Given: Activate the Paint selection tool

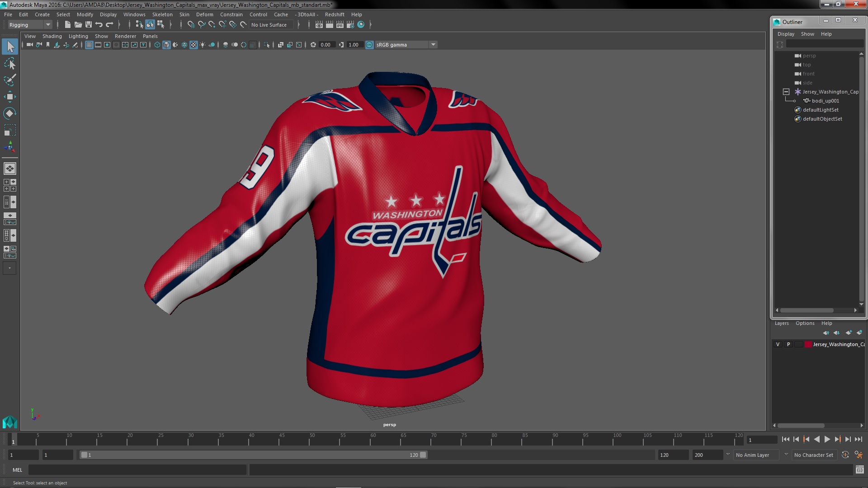Looking at the screenshot, I should [10, 80].
